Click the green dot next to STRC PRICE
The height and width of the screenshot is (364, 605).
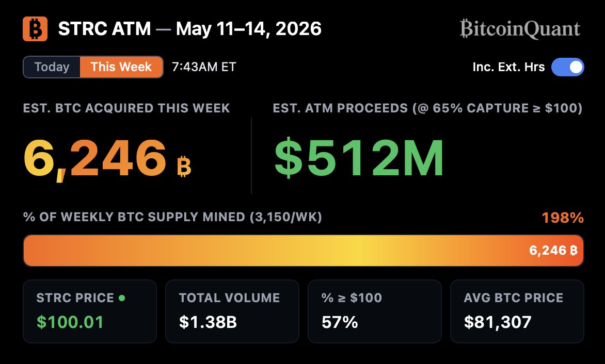point(122,298)
